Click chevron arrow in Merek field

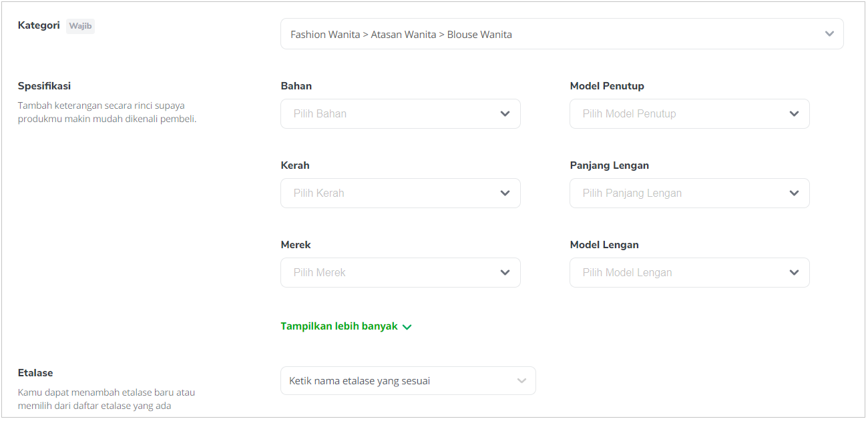(x=505, y=273)
